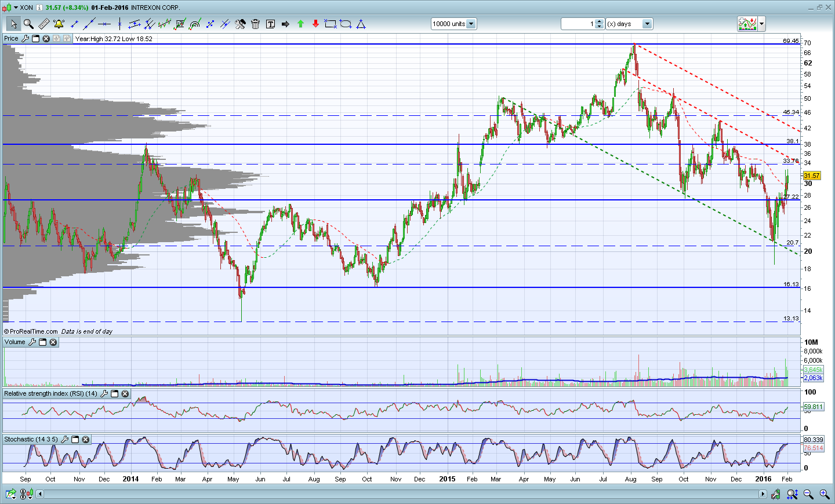
Task: Select the line segment drawing tool
Action: pos(74,24)
